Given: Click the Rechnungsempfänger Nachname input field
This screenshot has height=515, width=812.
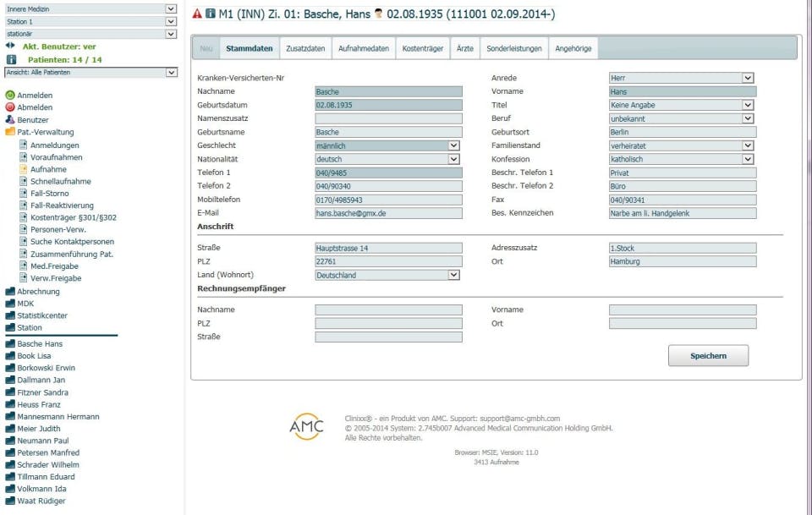Looking at the screenshot, I should (x=388, y=310).
